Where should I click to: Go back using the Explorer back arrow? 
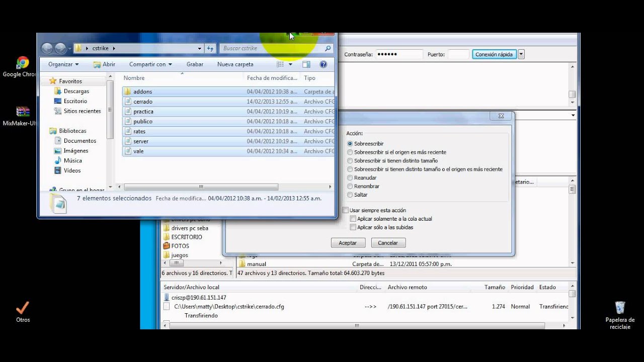[x=47, y=48]
